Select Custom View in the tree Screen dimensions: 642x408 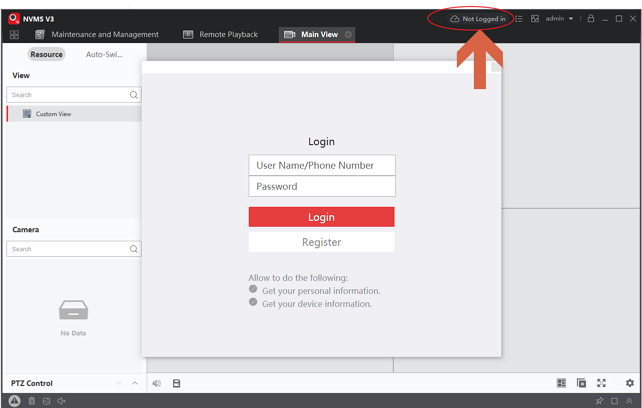pos(74,114)
